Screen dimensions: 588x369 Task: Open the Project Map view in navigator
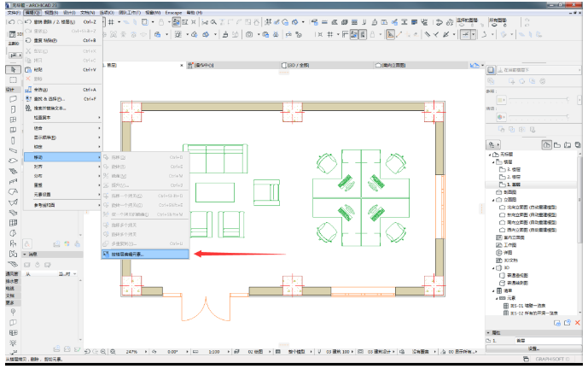point(547,144)
